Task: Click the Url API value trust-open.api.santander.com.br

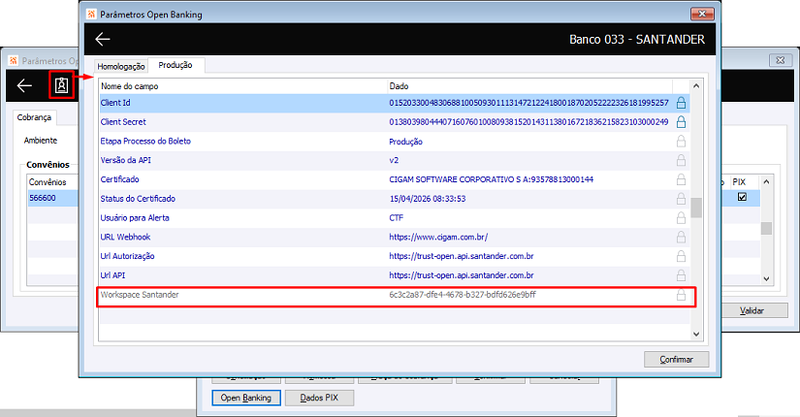Action: pyautogui.click(x=461, y=275)
